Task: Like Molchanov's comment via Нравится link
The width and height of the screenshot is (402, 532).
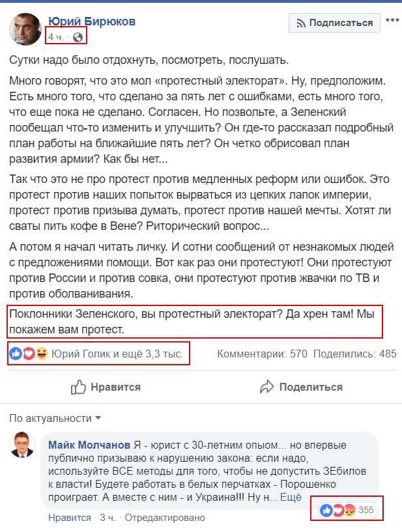Action: (70, 518)
